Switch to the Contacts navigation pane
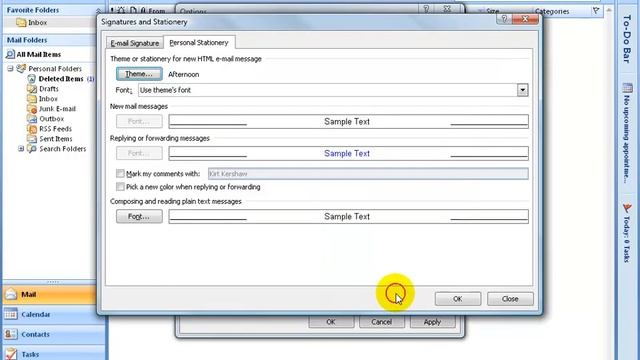This screenshot has height=360, width=640. [53, 334]
